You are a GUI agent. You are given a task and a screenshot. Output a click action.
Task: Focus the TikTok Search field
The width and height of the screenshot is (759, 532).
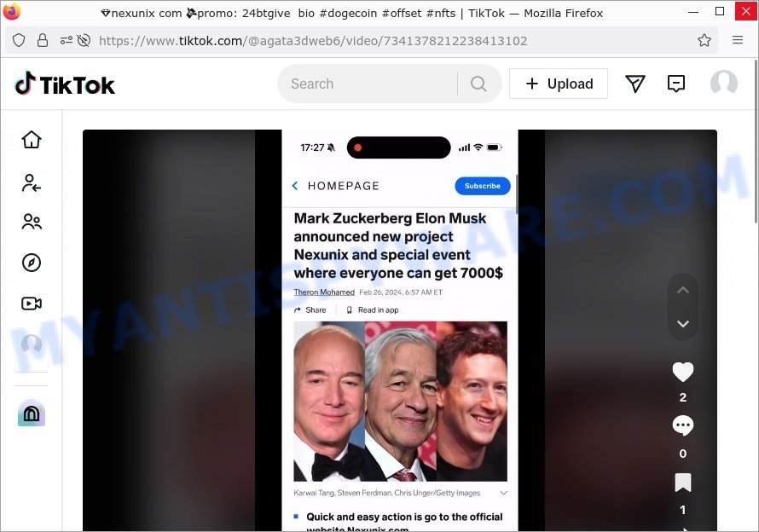point(368,84)
